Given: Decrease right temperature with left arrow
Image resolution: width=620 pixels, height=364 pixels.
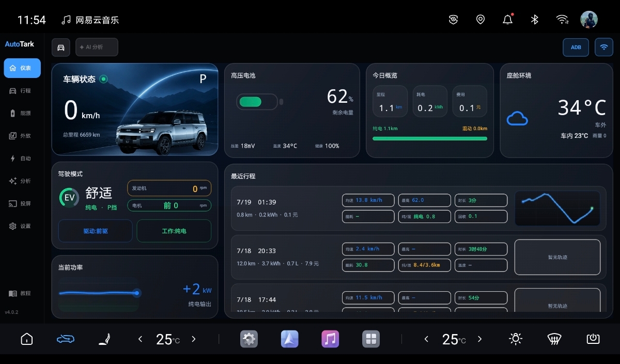Looking at the screenshot, I should click(x=426, y=339).
